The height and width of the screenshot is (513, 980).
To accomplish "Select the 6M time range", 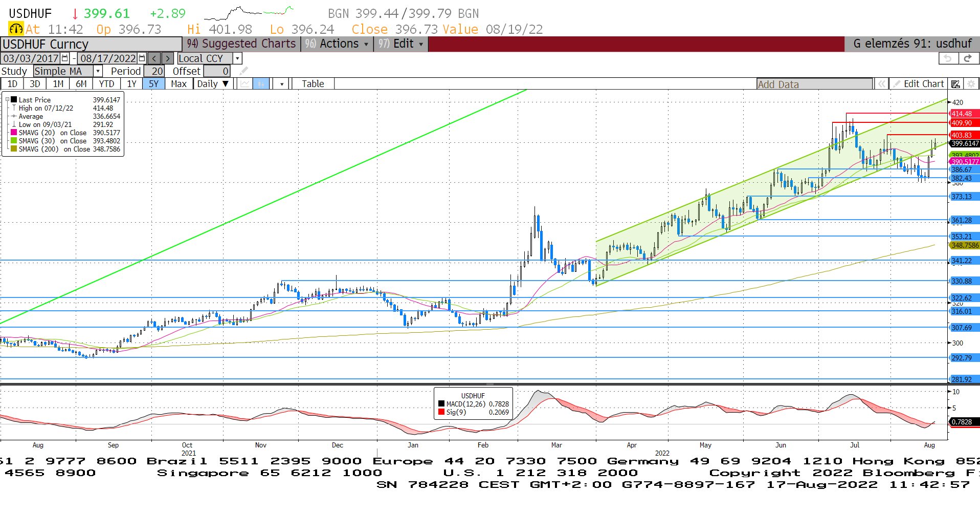I will click(81, 84).
